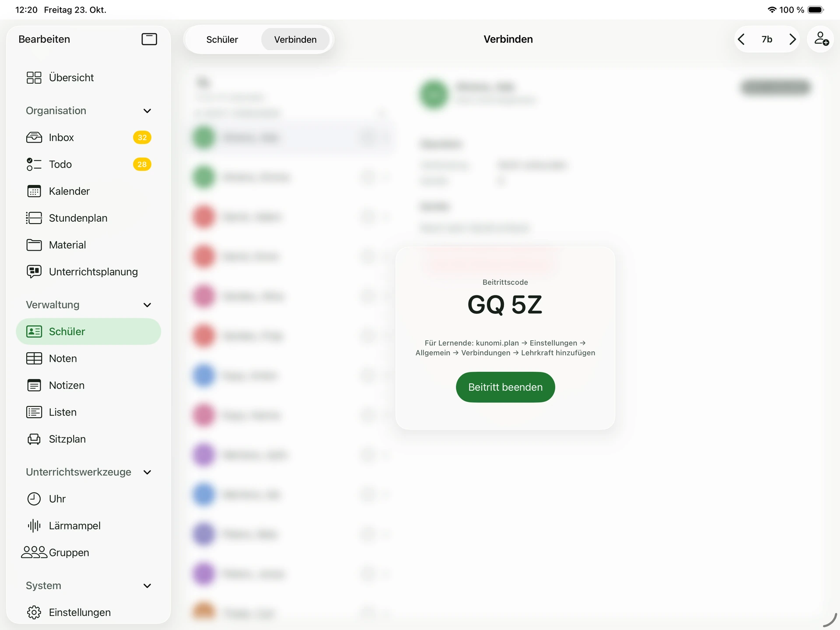Click the add student person icon
This screenshot has width=840, height=630.
pyautogui.click(x=821, y=39)
